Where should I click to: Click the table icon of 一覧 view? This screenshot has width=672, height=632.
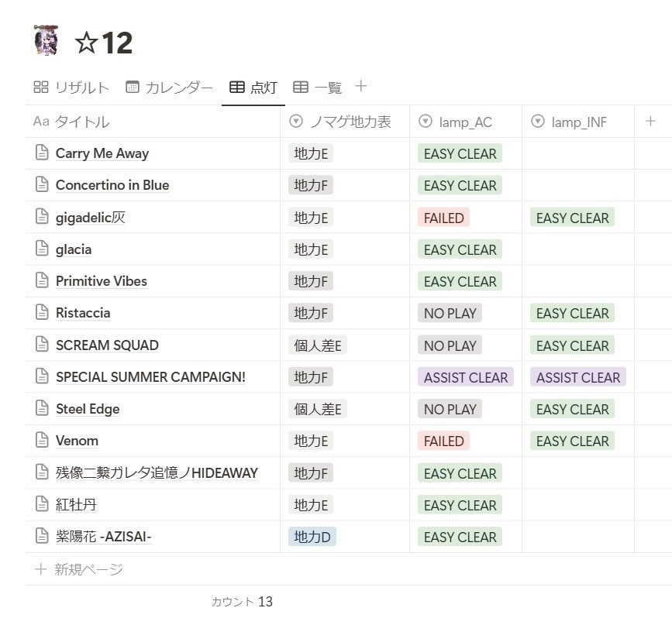[301, 87]
